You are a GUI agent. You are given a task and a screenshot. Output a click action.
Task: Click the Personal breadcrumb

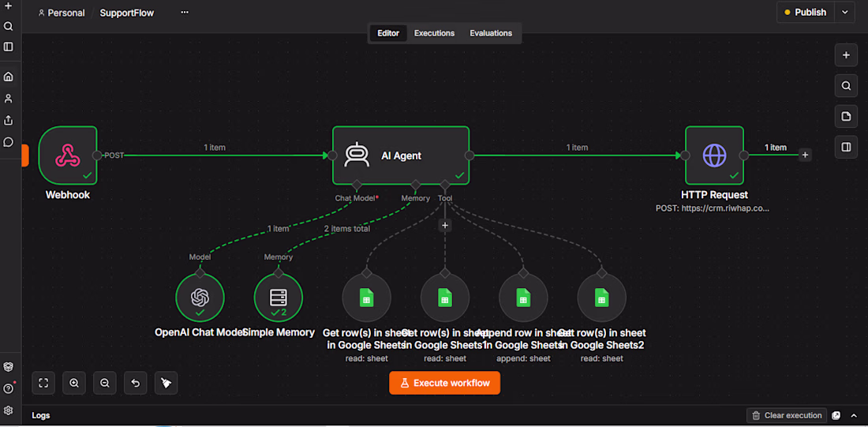(62, 13)
